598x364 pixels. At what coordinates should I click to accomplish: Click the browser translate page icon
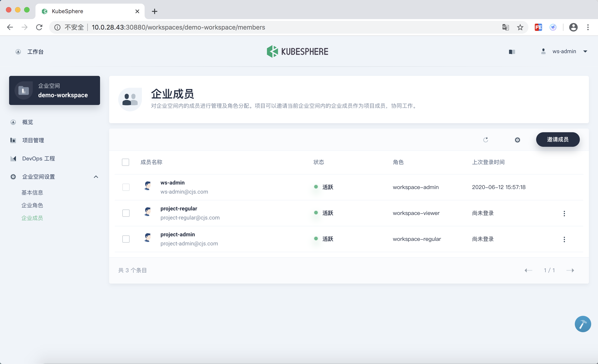[x=505, y=27]
